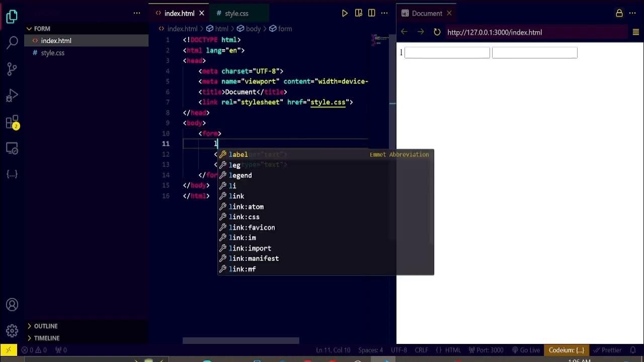Click the Run play icon in editor toolbar
The image size is (644, 362).
tap(345, 13)
